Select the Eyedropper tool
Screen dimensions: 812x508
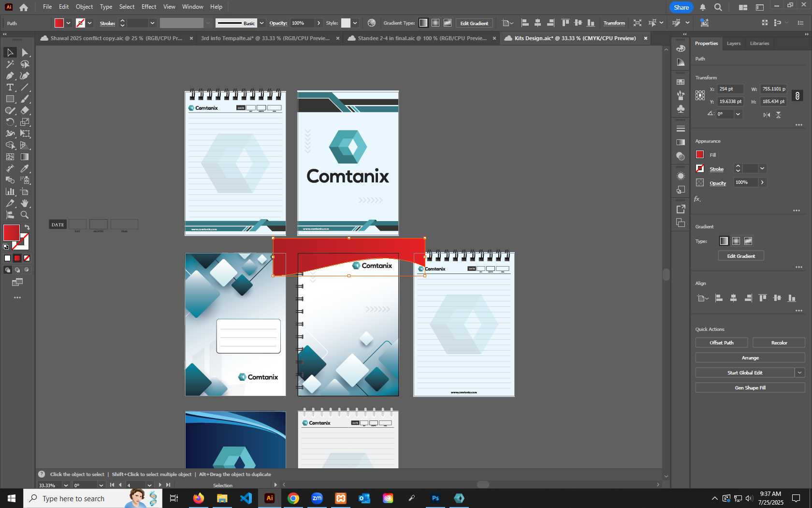point(25,168)
